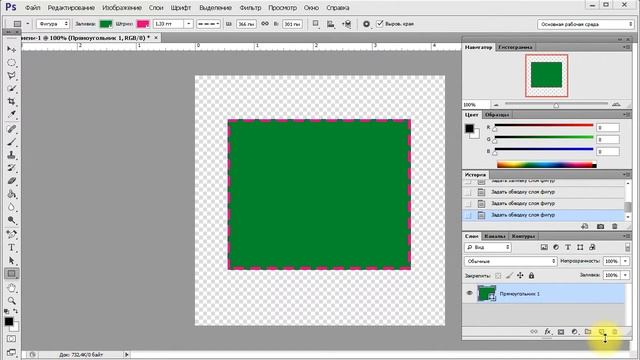
Task: Create new snapshot camera icon in History
Action: click(x=600, y=226)
